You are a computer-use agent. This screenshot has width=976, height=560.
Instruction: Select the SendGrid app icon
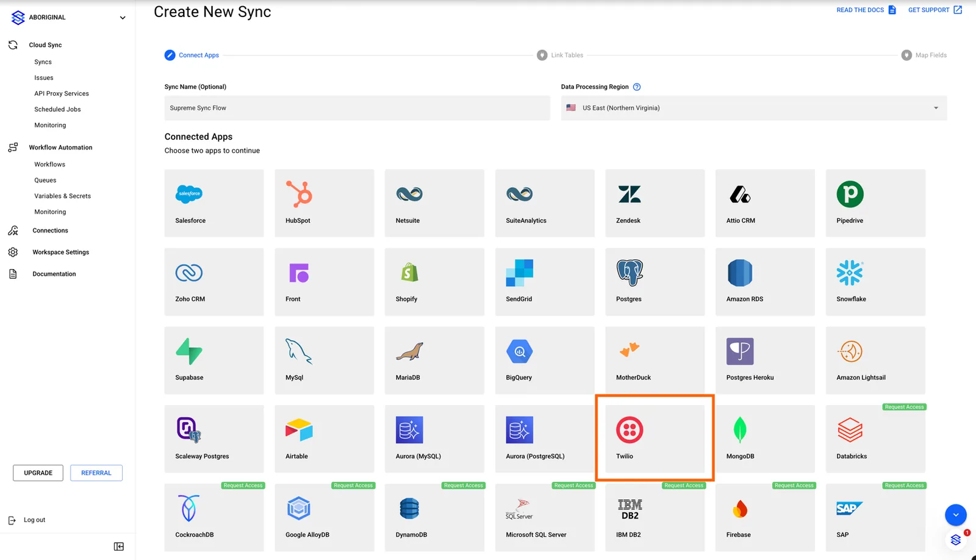coord(519,273)
